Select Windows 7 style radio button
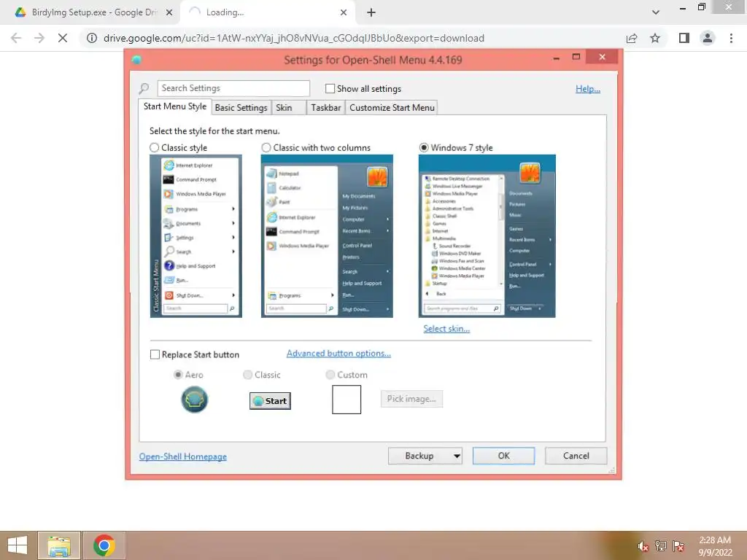 [x=424, y=147]
